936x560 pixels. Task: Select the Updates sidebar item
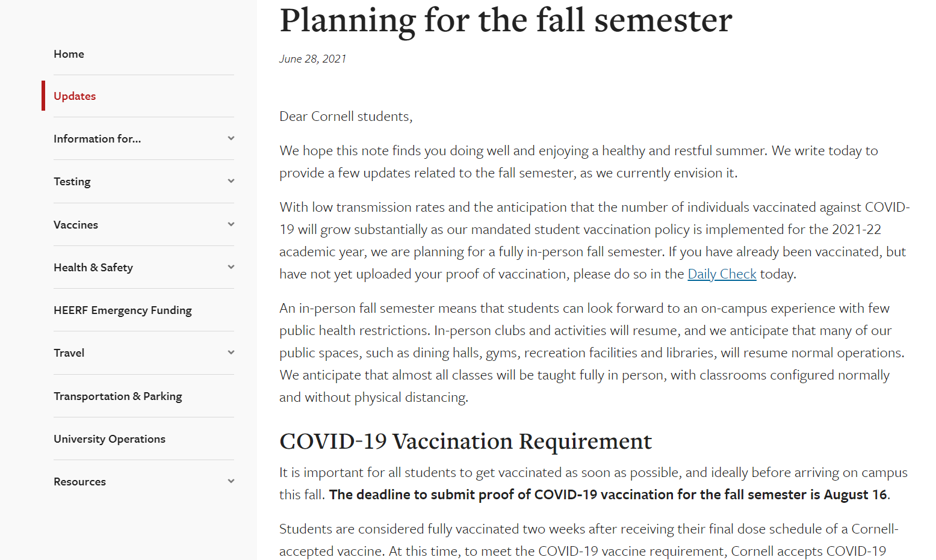click(75, 96)
